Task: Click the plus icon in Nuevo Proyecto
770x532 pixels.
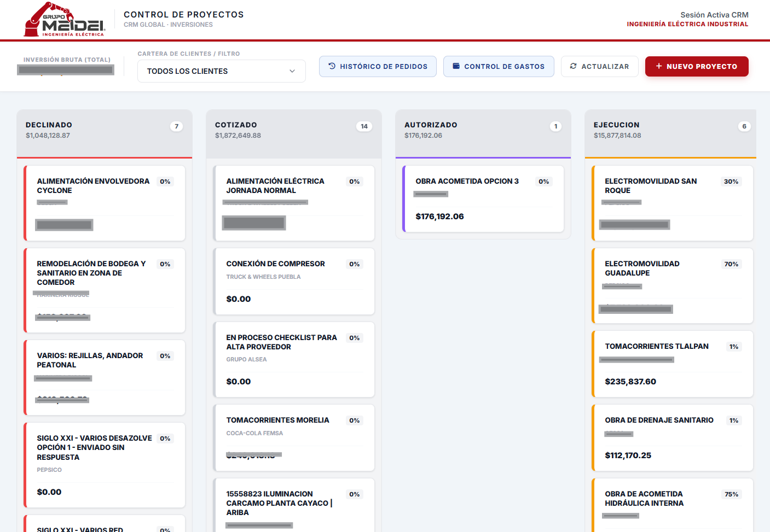Action: (x=659, y=66)
